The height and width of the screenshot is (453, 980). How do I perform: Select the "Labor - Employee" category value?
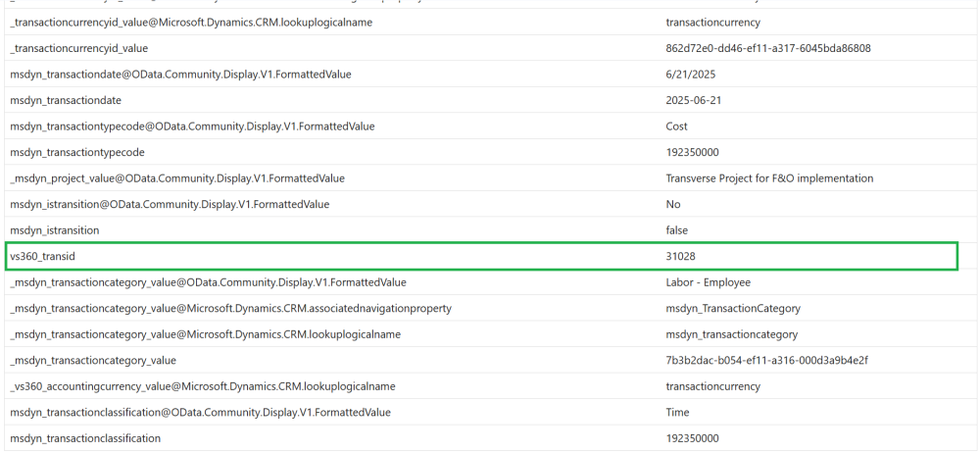[708, 282]
